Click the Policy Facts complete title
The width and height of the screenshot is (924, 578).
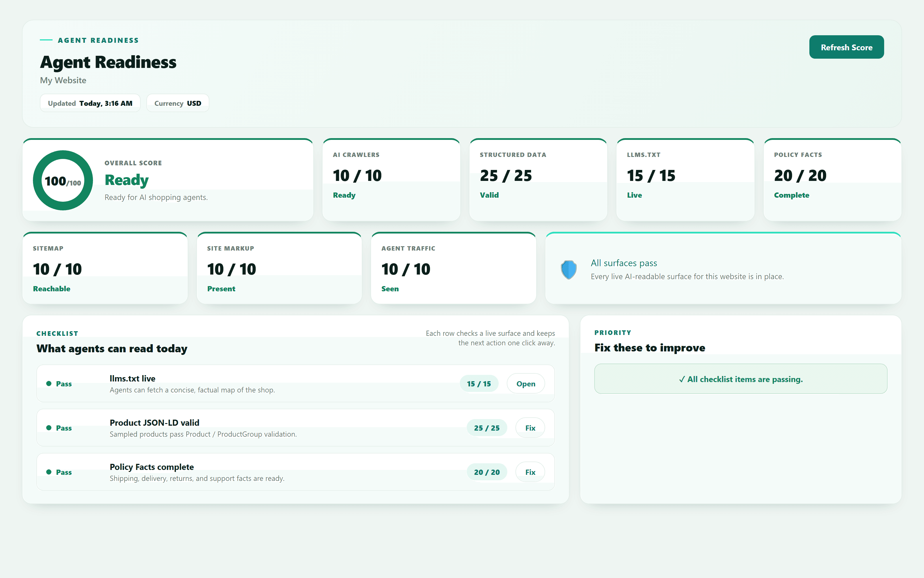pyautogui.click(x=152, y=467)
